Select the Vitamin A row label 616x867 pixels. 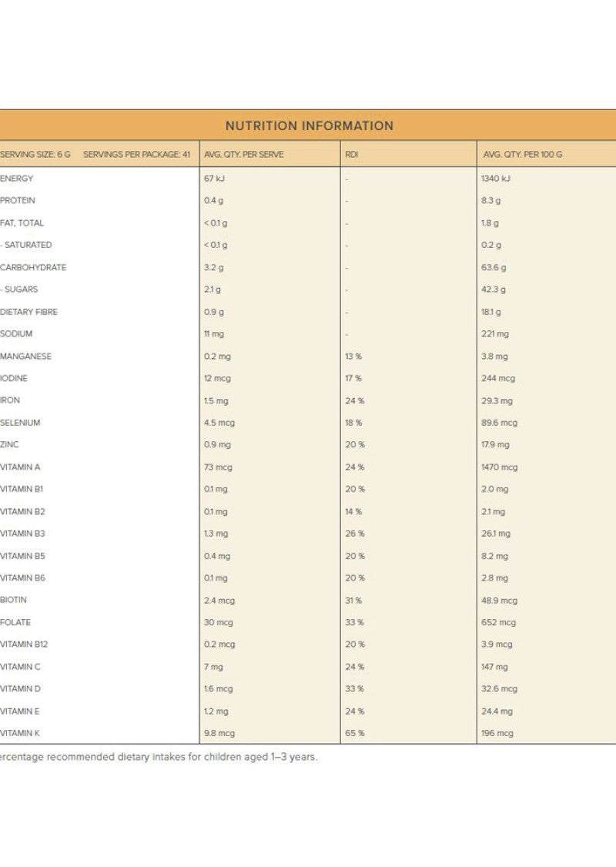(x=21, y=467)
